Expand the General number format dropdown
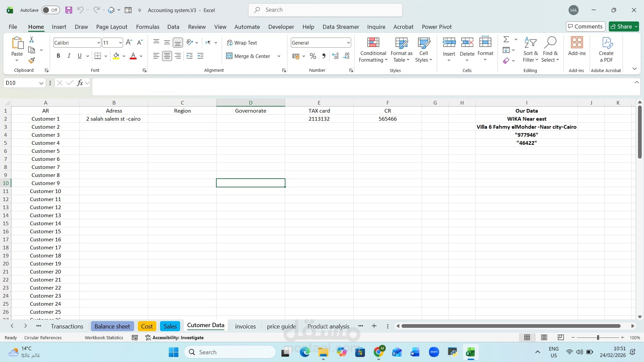This screenshot has height=362, width=644. (x=348, y=43)
